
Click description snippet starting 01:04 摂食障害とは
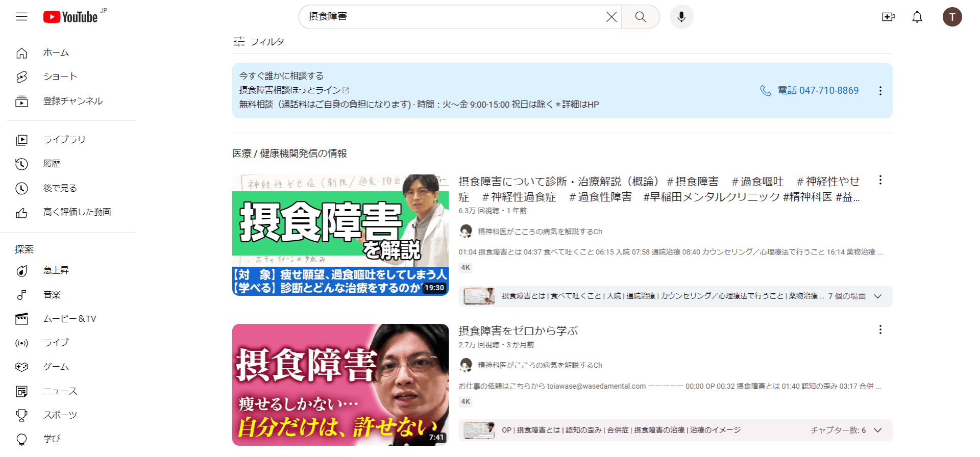670,252
